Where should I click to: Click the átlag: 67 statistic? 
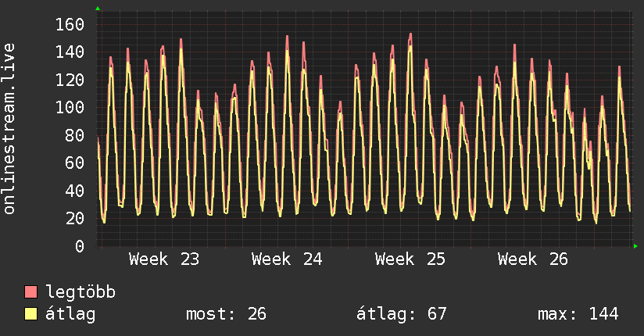[401, 314]
